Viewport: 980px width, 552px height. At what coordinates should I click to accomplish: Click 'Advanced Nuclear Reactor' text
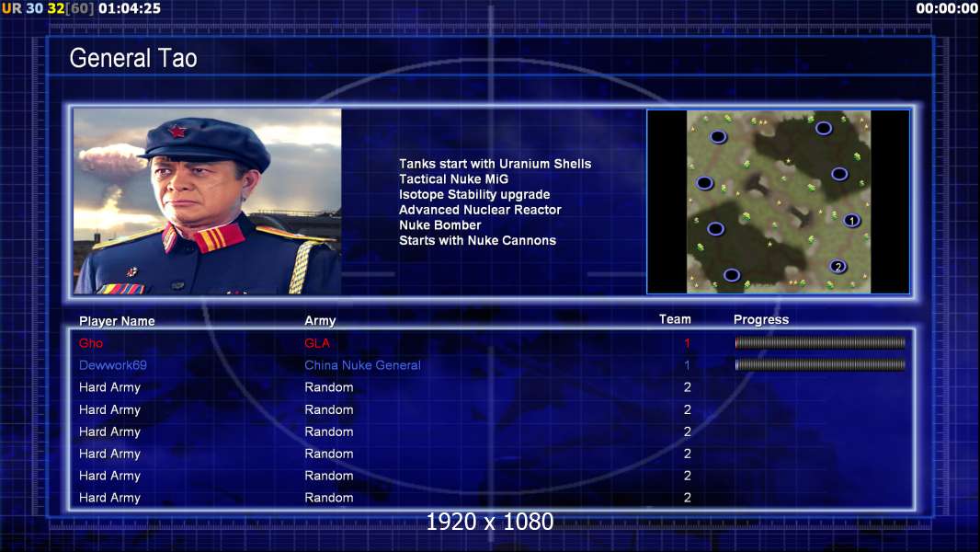point(480,210)
